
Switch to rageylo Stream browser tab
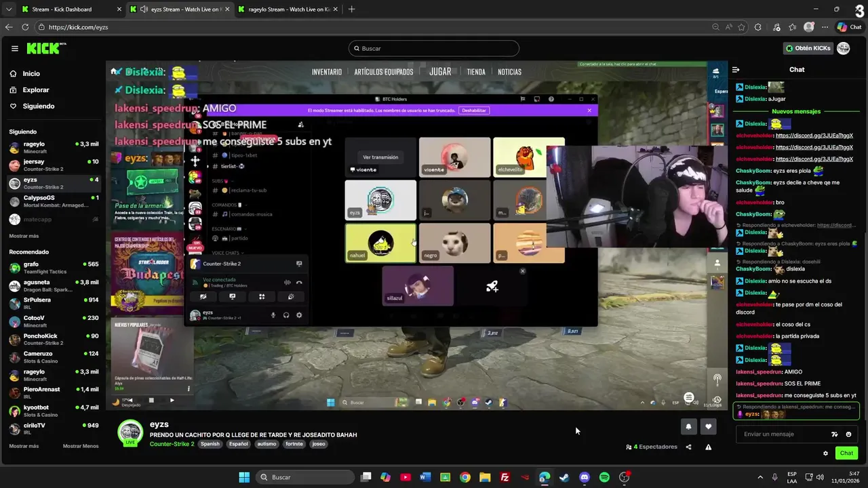[x=287, y=9]
